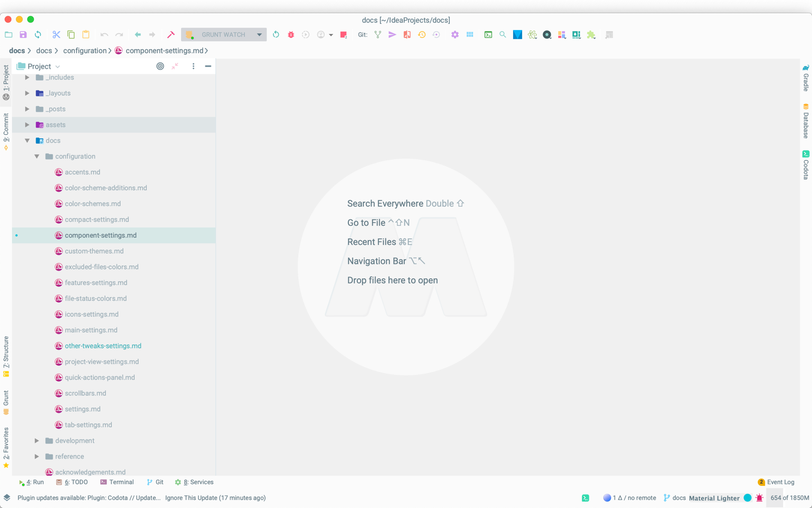Screen dimensions: 812x508
Task: Push commits via the Git push icon
Action: (x=392, y=34)
